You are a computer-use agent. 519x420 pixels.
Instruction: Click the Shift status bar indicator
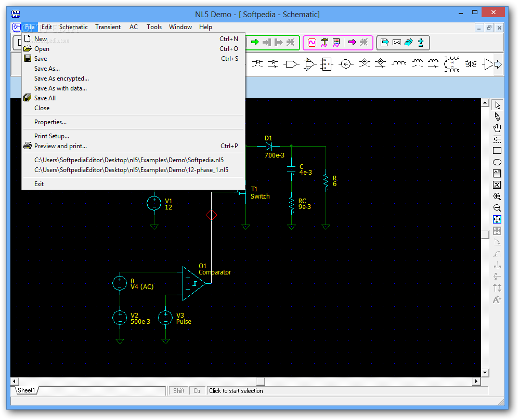(179, 391)
